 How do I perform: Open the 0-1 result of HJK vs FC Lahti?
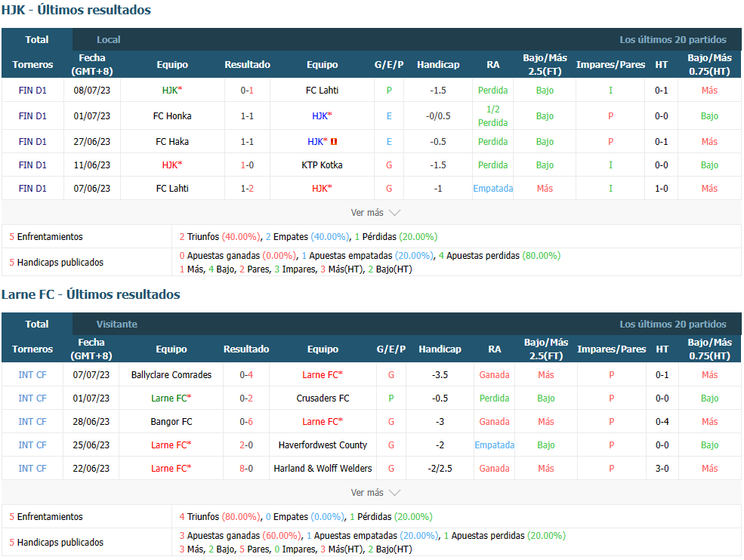[x=247, y=91]
